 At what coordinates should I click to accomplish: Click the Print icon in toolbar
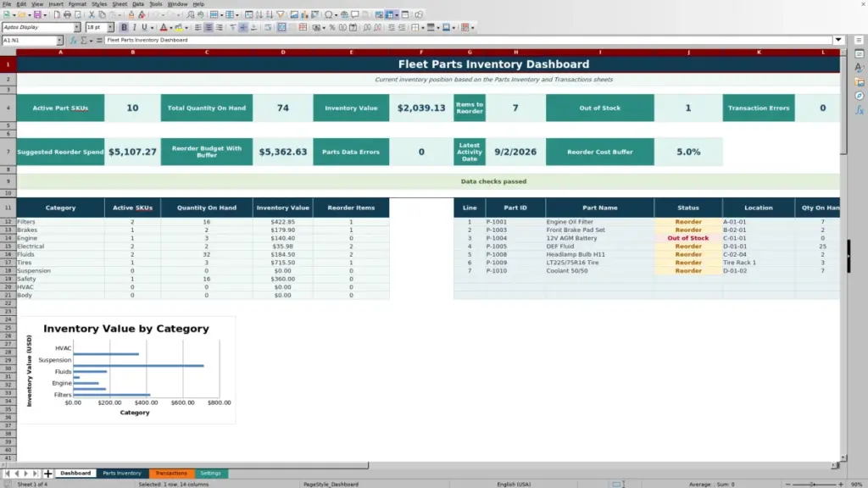click(67, 14)
